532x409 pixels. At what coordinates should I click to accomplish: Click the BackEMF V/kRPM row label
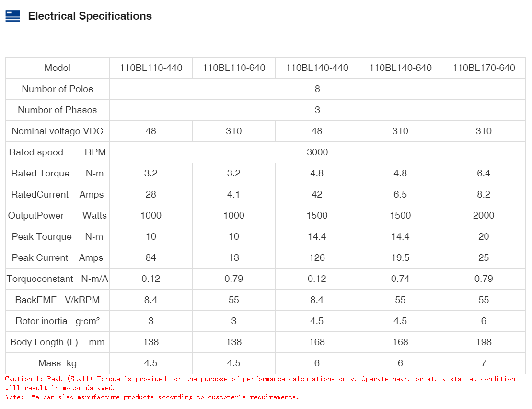coord(58,300)
